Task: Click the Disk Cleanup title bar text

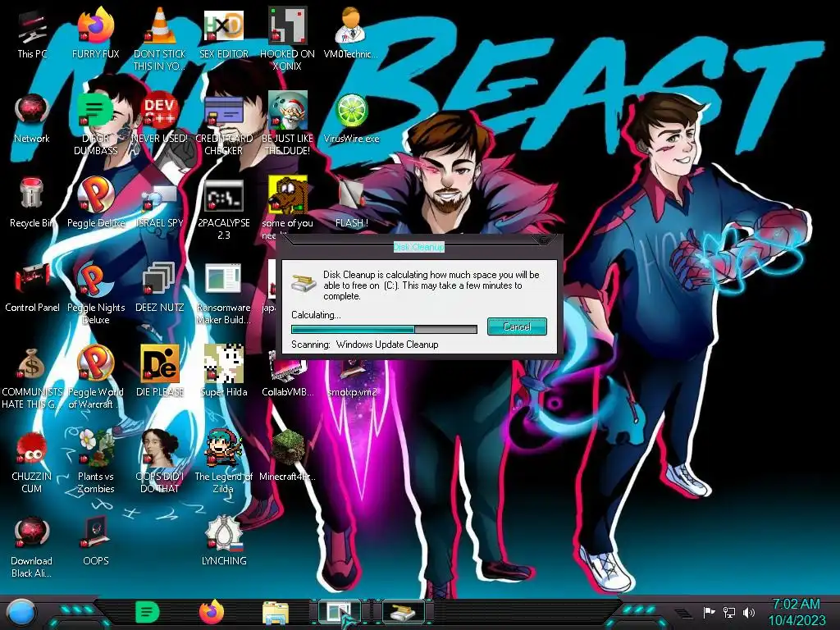Action: point(419,247)
